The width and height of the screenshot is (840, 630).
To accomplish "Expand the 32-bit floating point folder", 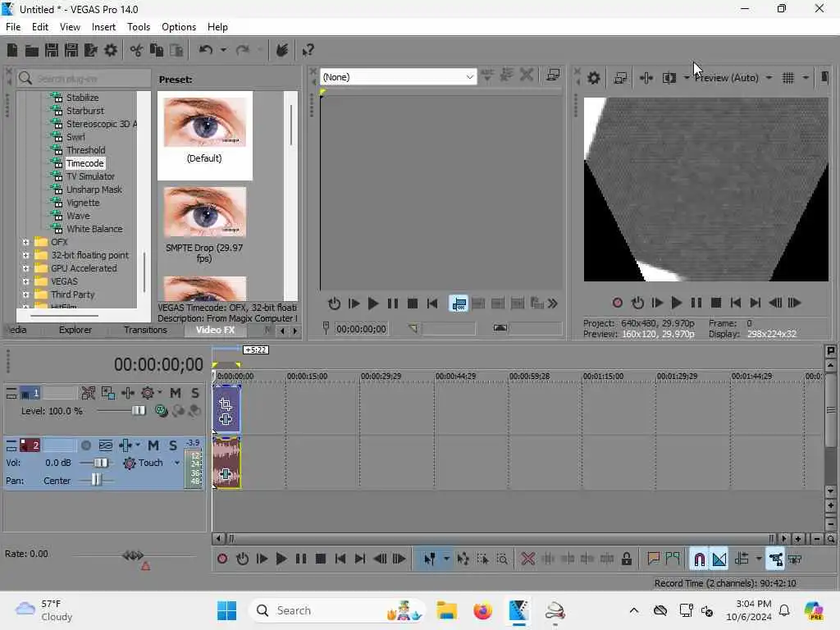I will [25, 256].
